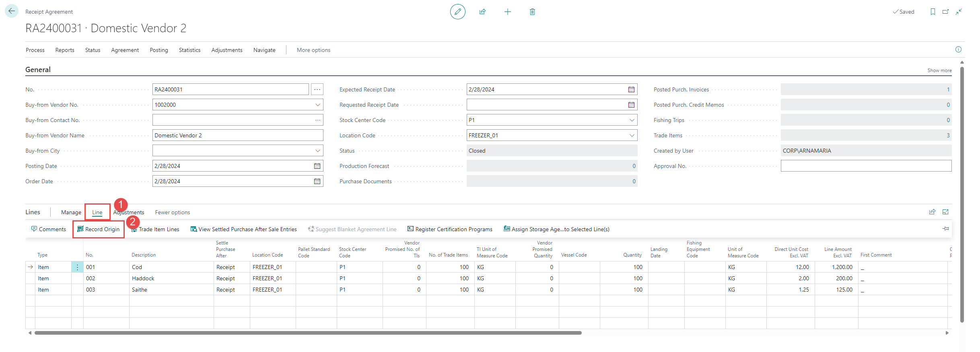Viewport: 980px width, 352px height.
Task: Open the Posting menu
Action: tap(159, 50)
